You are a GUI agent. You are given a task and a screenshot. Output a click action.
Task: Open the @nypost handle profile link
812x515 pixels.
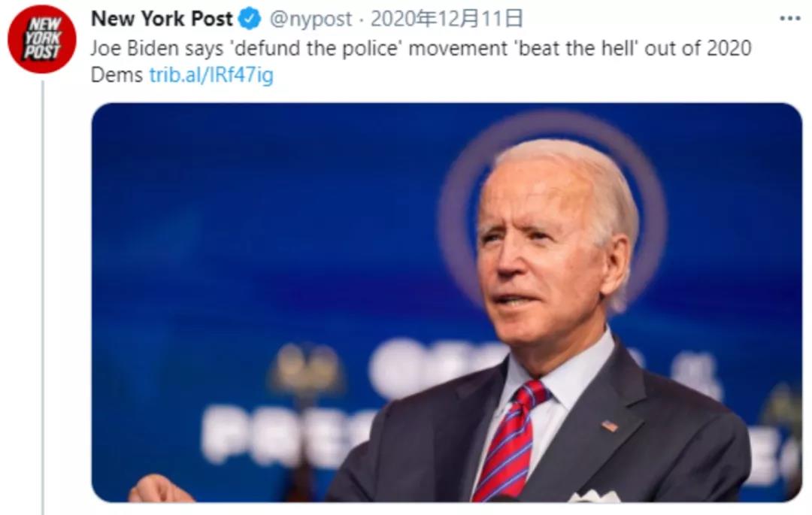click(x=311, y=19)
